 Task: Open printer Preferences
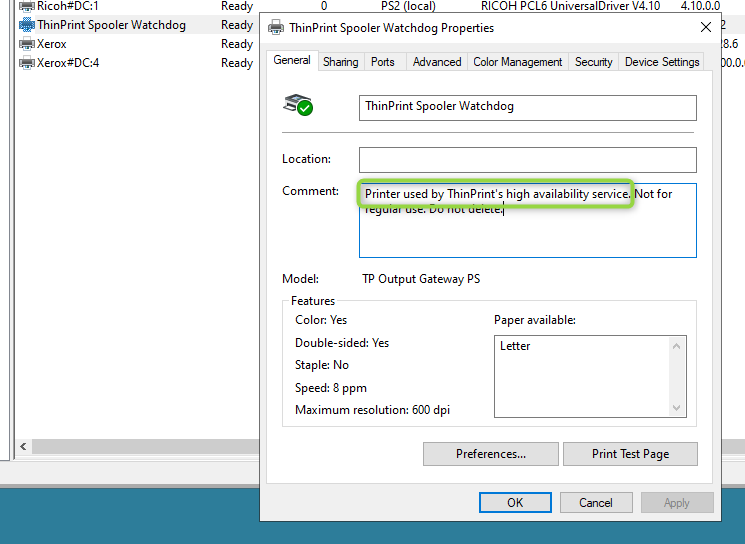click(490, 454)
